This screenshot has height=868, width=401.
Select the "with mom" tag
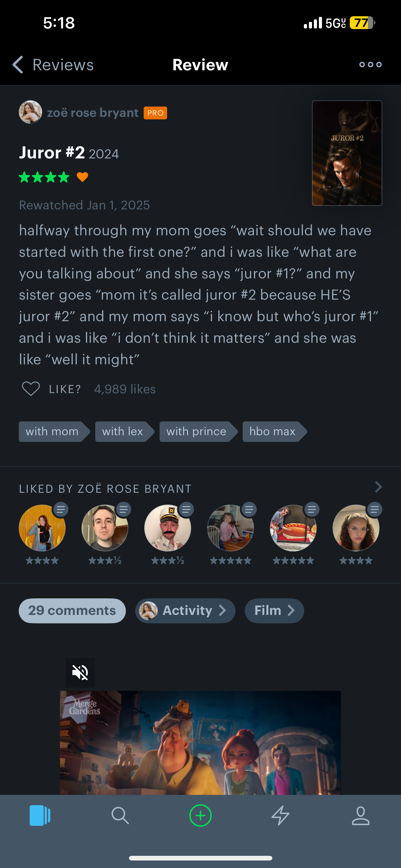[x=52, y=432]
